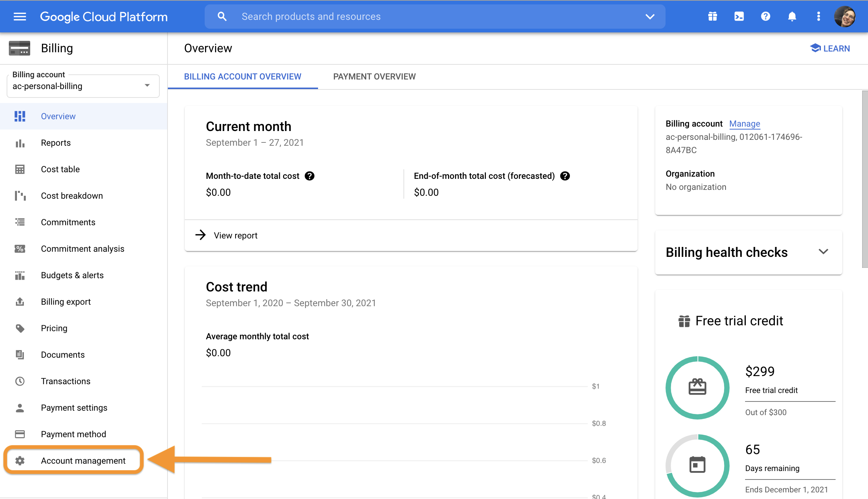Select Pricing in the sidebar

point(84,328)
